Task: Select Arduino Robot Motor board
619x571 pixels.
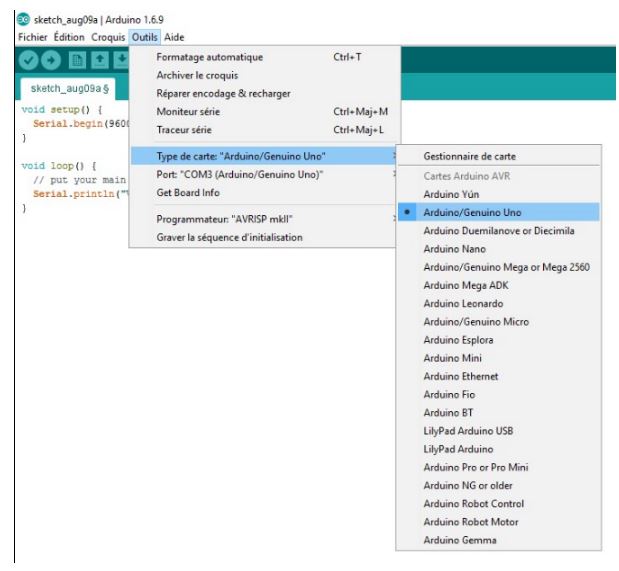Action: (x=499, y=522)
